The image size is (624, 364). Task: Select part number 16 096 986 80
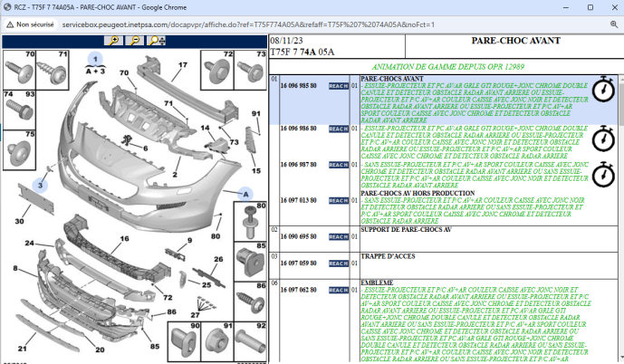coord(299,129)
